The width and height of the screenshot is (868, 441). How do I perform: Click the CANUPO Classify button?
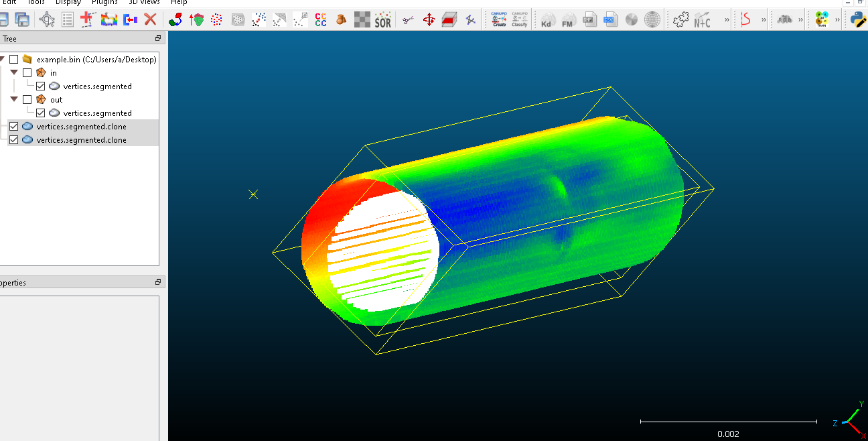point(519,19)
